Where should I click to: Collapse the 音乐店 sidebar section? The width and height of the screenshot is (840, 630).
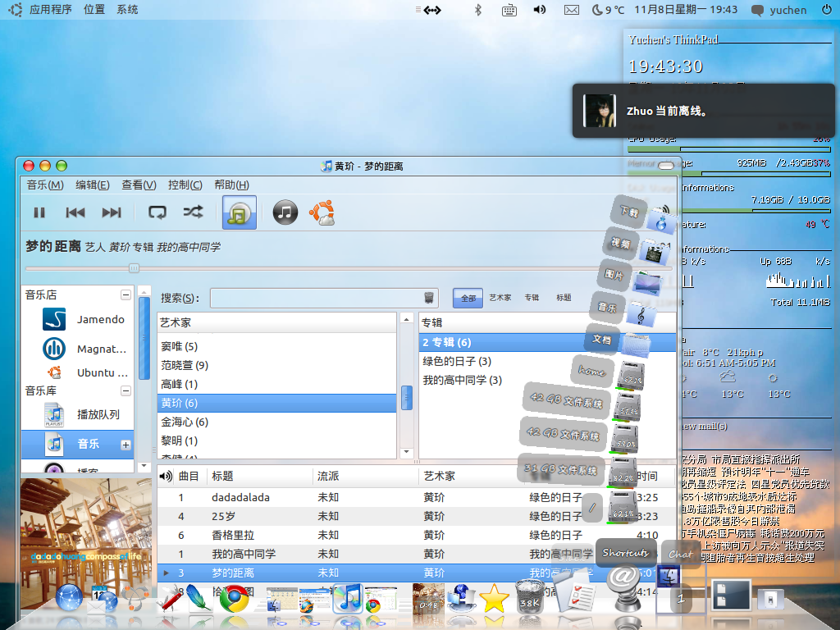coord(126,294)
